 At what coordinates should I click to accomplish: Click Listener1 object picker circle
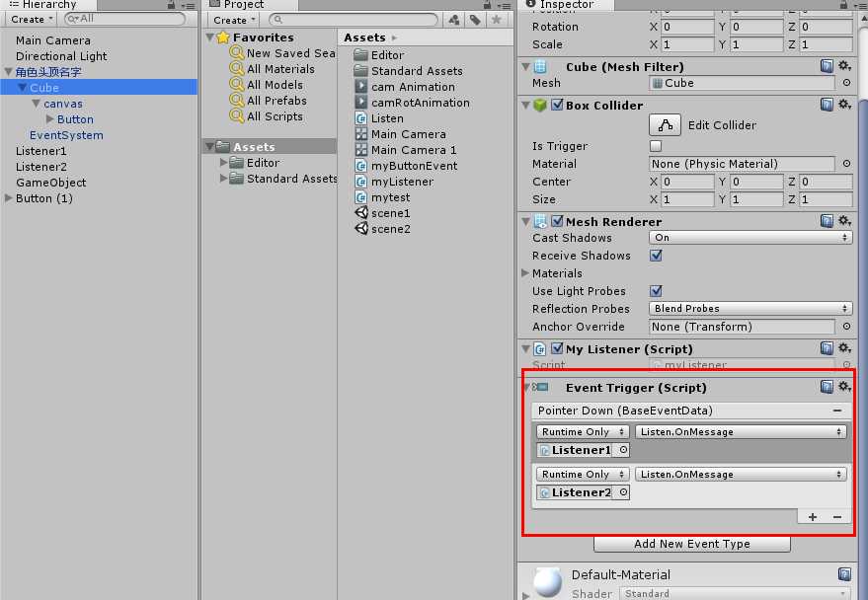pyautogui.click(x=623, y=450)
